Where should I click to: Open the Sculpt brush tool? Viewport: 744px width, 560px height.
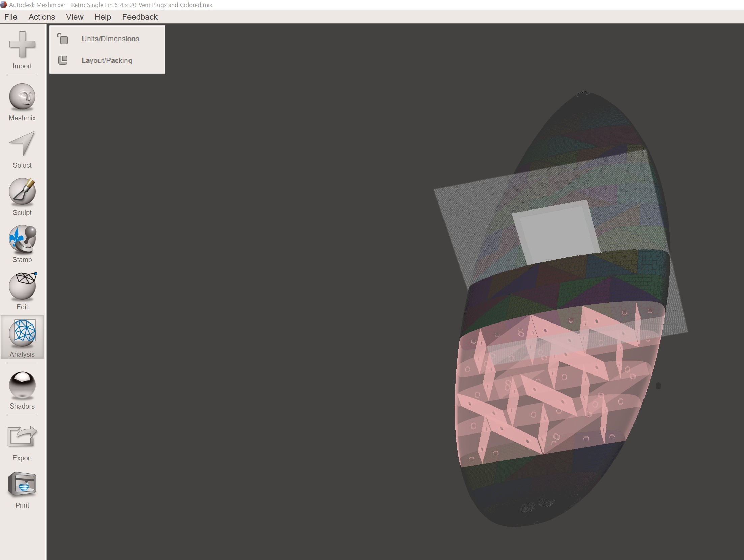(22, 197)
